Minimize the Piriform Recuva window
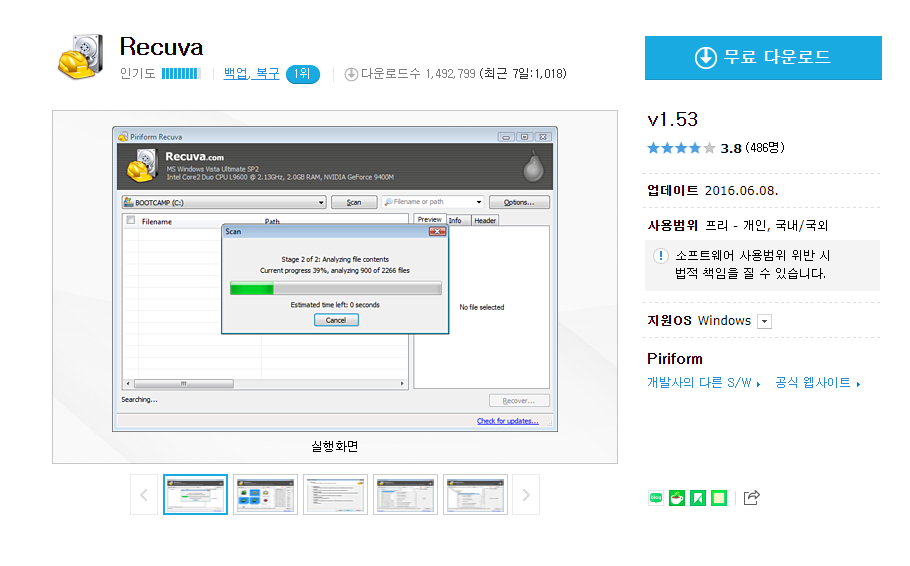910x566 pixels. [x=506, y=137]
